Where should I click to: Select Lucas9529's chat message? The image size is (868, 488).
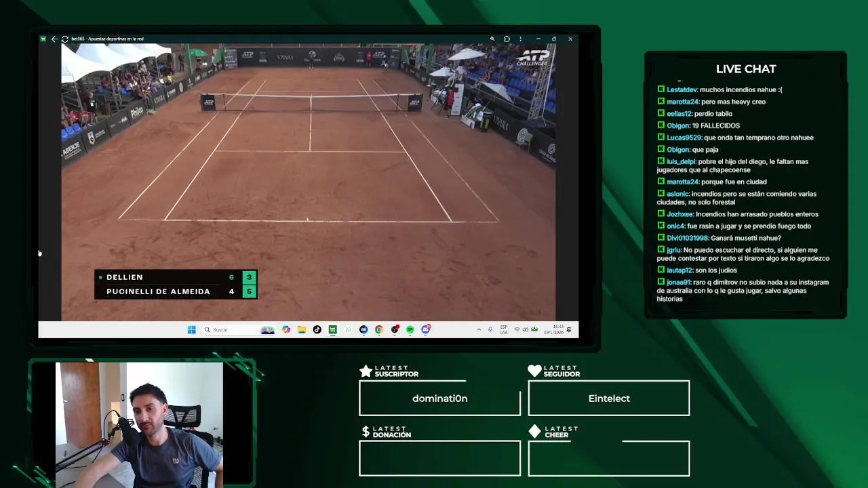735,138
